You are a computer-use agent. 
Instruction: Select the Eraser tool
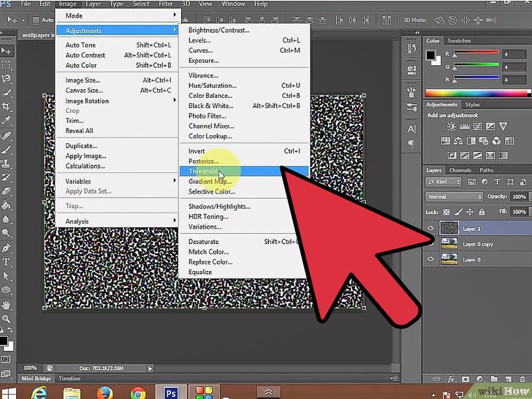click(x=6, y=191)
